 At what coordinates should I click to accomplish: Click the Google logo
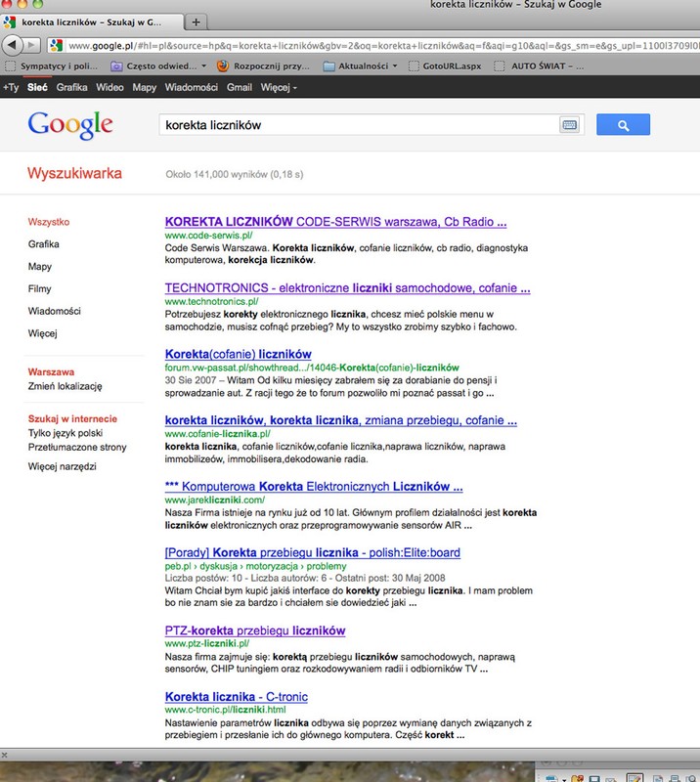coord(70,125)
